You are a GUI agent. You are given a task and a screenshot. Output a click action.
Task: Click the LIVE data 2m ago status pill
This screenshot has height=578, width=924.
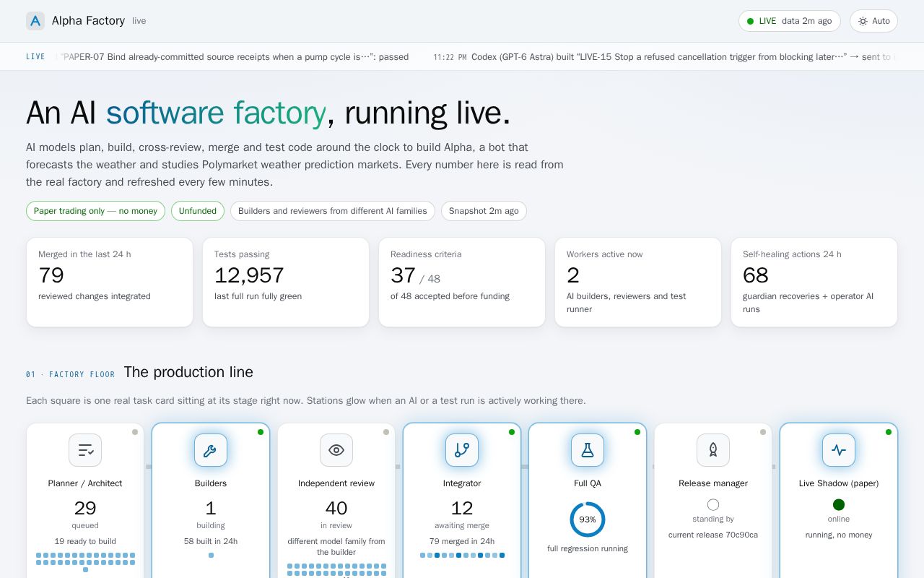pyautogui.click(x=790, y=21)
